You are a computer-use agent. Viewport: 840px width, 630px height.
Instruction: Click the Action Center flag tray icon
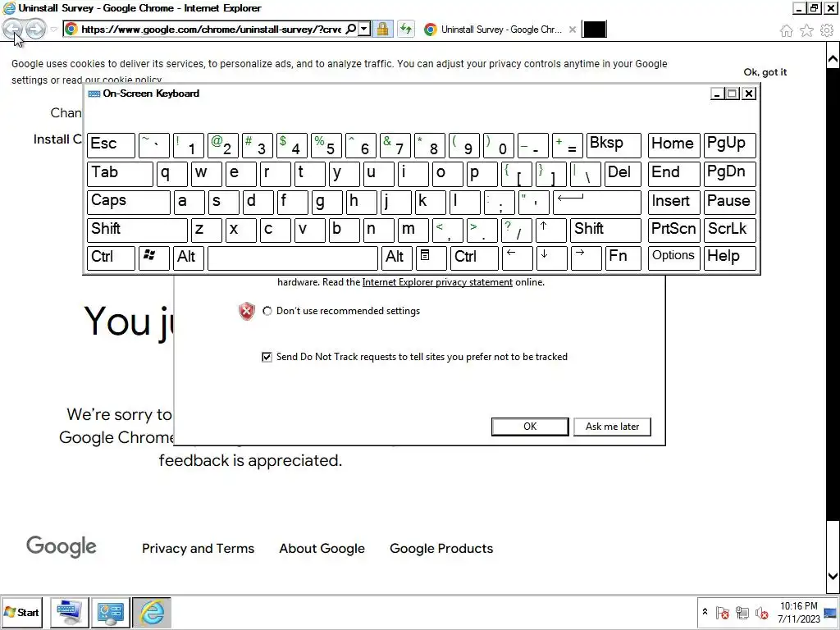tap(722, 612)
